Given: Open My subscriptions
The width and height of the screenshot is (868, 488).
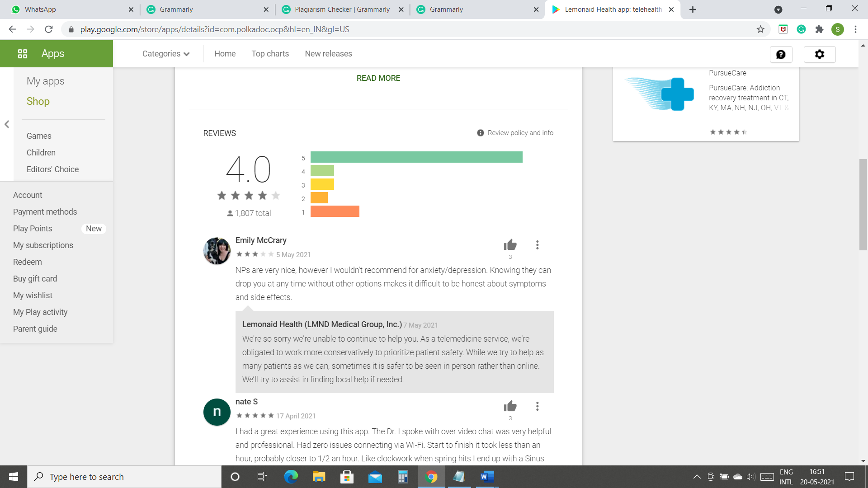Looking at the screenshot, I should [x=43, y=245].
